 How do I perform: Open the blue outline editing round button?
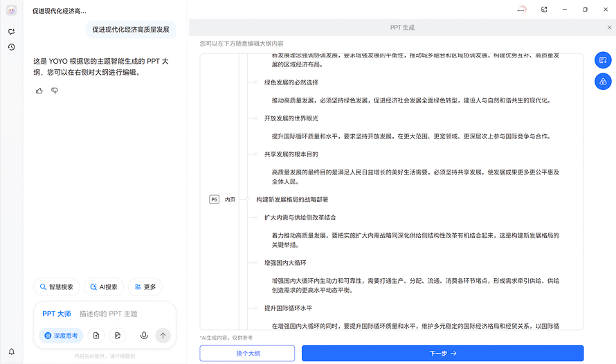click(603, 60)
